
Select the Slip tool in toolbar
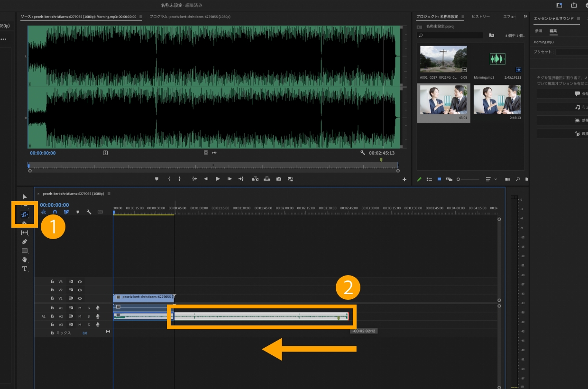click(x=25, y=232)
